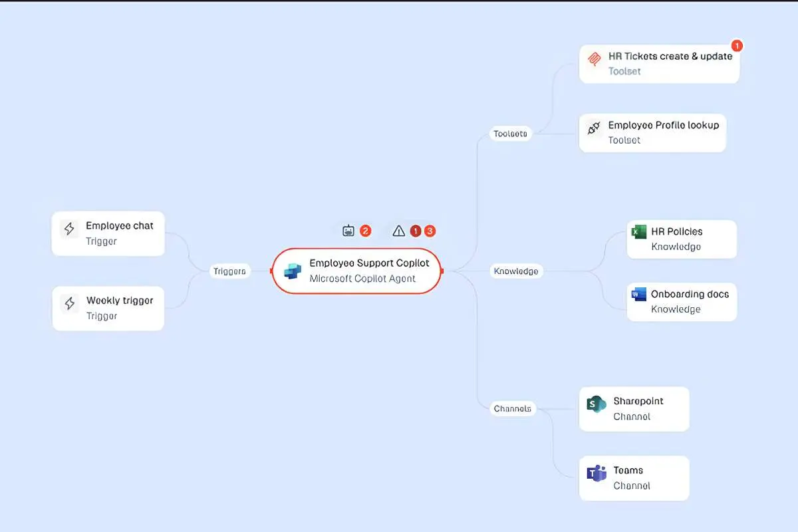Click the Teams channel icon
798x532 pixels.
596,473
